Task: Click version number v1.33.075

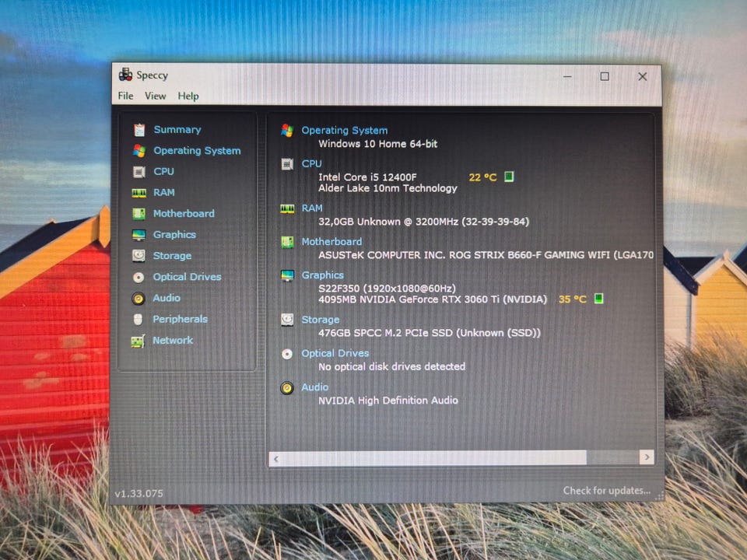Action: 139,494
